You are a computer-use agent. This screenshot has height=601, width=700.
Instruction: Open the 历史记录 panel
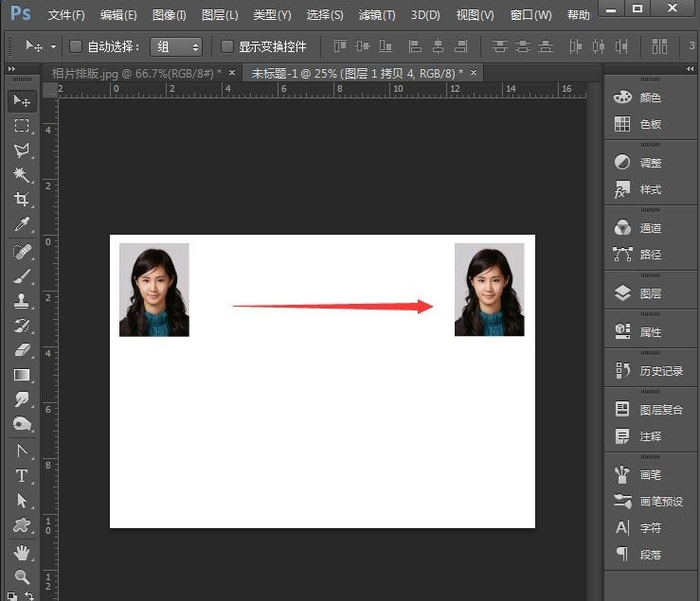[x=660, y=371]
